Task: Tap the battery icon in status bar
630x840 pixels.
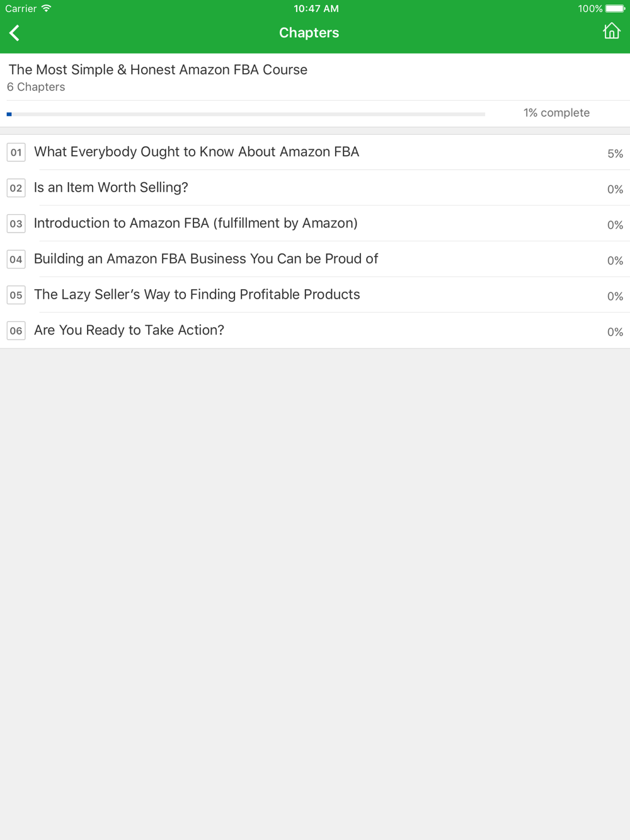Action: point(615,9)
